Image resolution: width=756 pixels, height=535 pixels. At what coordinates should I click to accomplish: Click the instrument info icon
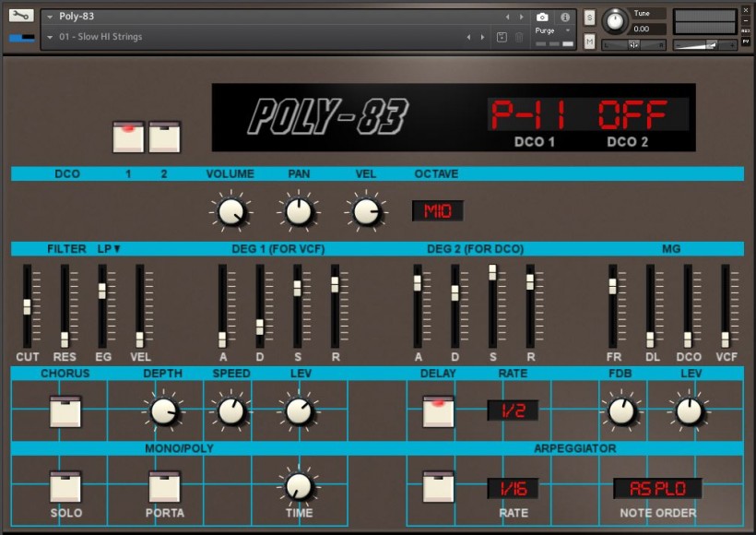[x=565, y=17]
